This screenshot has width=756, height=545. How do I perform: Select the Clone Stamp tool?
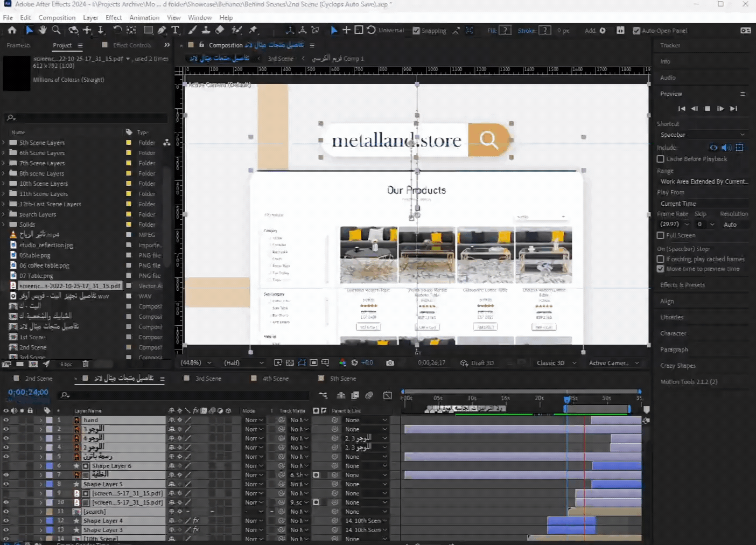tap(206, 30)
